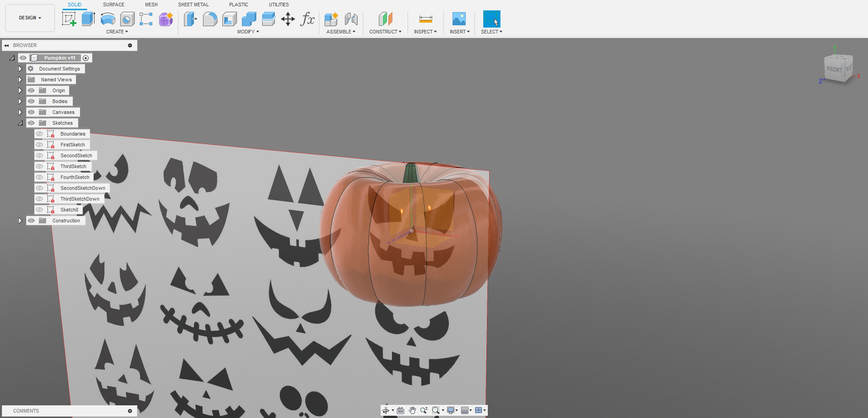Select the Rectangular Pattern tool
The width and height of the screenshot is (868, 418).
tap(146, 19)
